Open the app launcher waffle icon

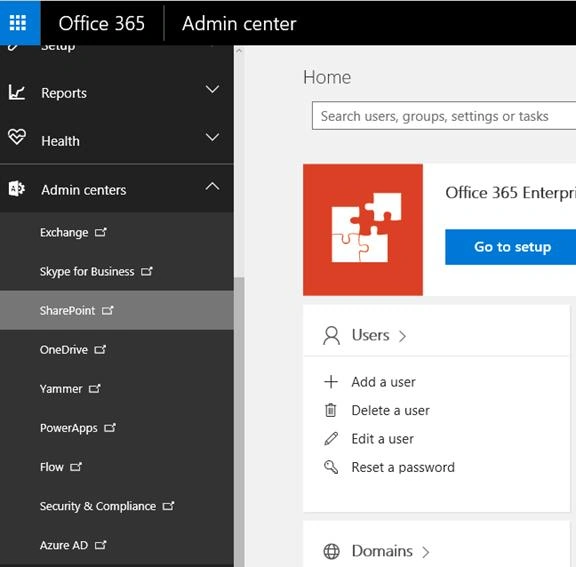point(18,23)
